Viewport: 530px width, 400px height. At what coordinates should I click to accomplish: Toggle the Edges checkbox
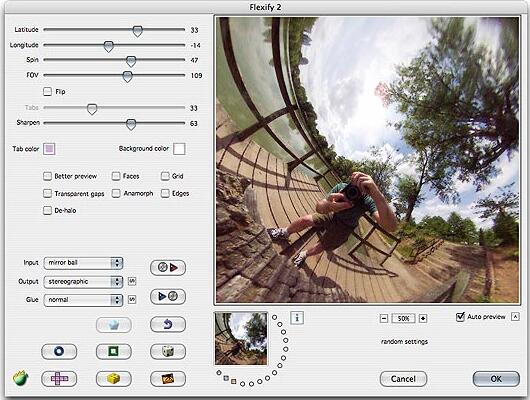pyautogui.click(x=165, y=193)
